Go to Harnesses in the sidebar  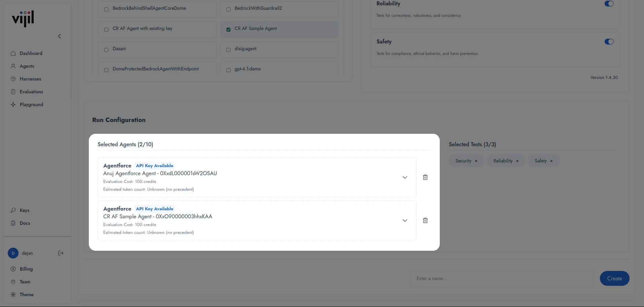point(30,79)
